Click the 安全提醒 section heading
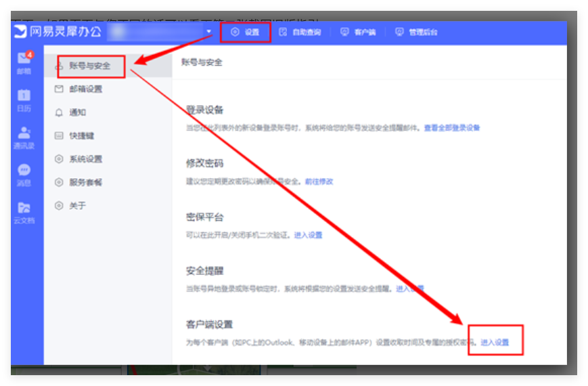 click(205, 271)
